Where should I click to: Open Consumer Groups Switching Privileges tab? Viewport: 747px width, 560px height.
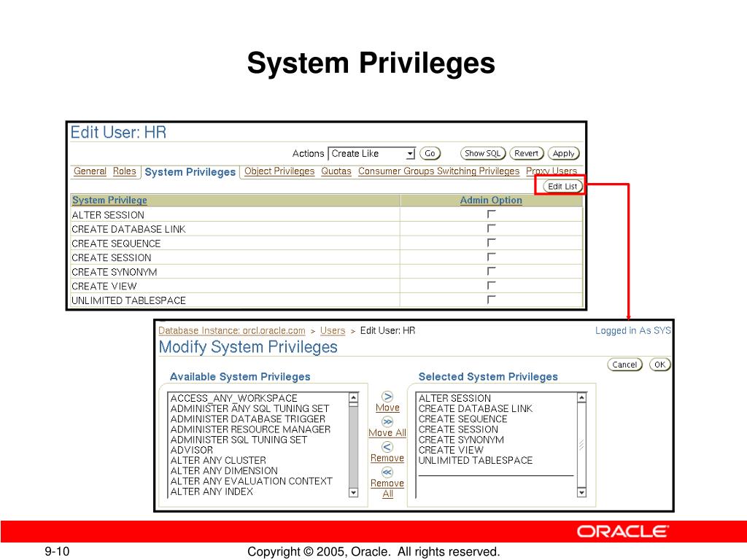[438, 171]
